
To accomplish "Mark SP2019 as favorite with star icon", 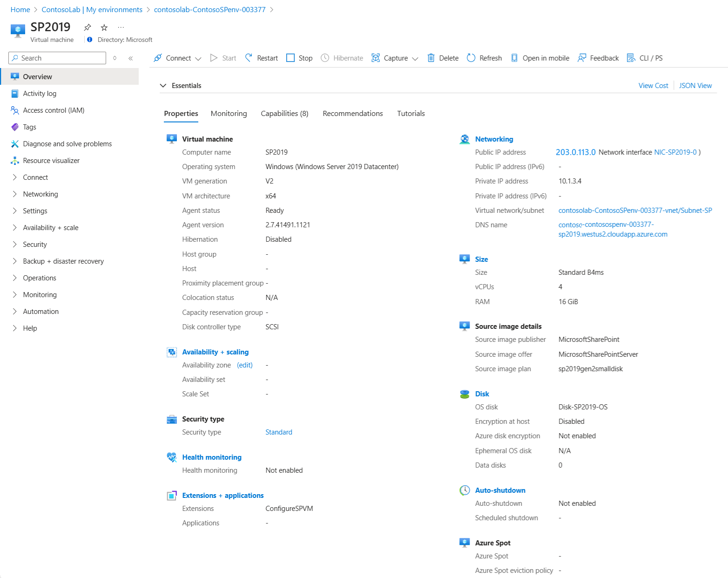I will (104, 27).
